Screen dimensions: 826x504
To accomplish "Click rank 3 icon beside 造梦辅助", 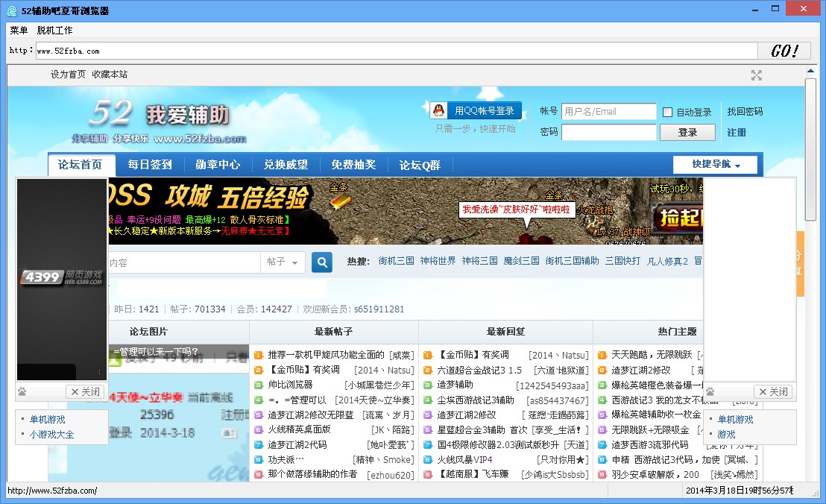I will pyautogui.click(x=428, y=385).
